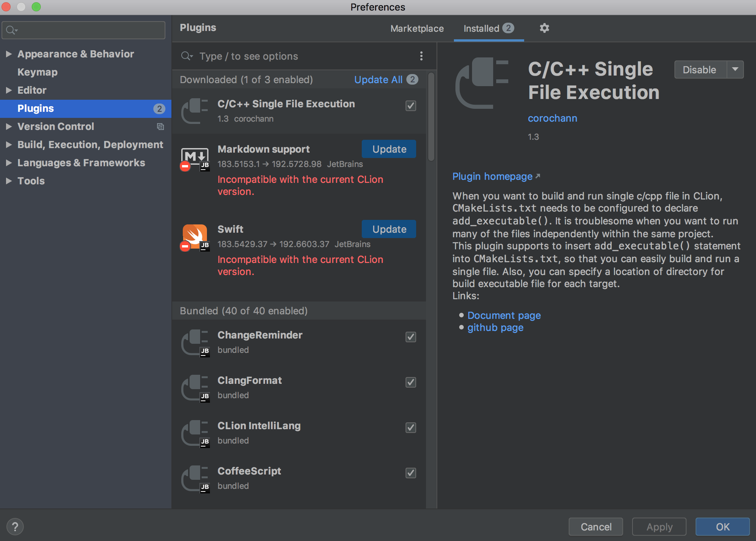Click the count badge on the Plugins sidebar row

pos(159,109)
